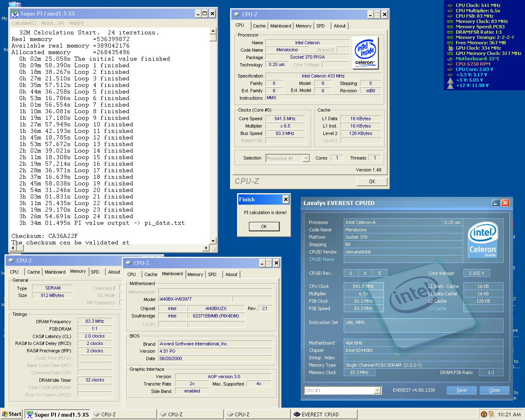The height and width of the screenshot is (420, 525).
Task: Click Save button in EVEREST CPUID
Action: click(461, 390)
